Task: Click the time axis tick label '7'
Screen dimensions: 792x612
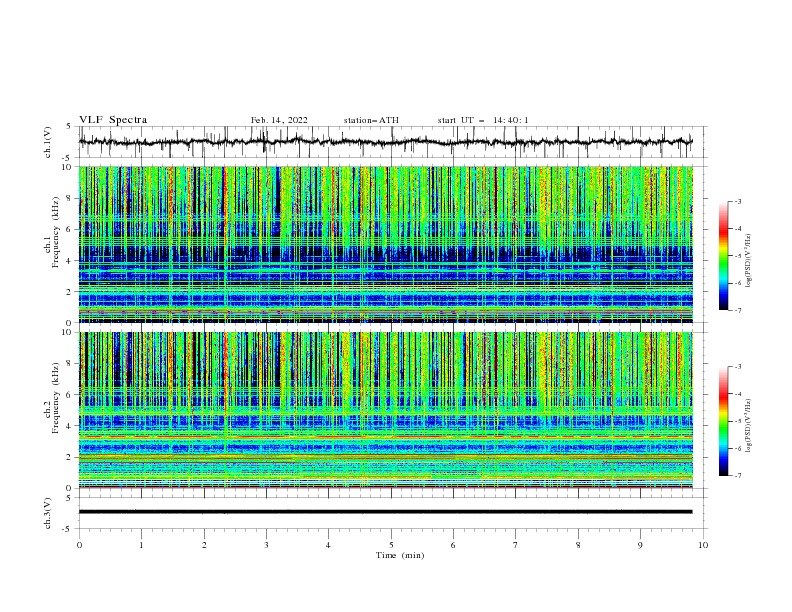Action: (x=516, y=545)
